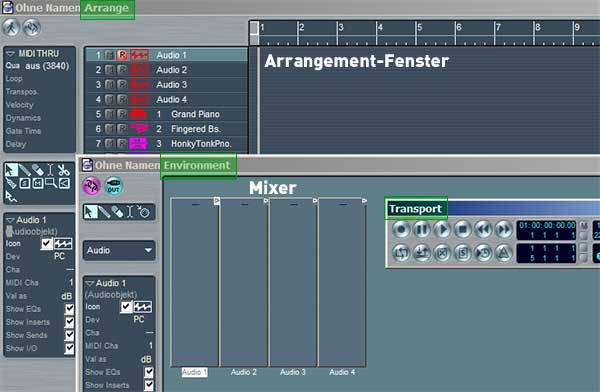Select the Pencil tool in the Arrange toolbox
Screen dimensions: 600x392
(x=24, y=170)
